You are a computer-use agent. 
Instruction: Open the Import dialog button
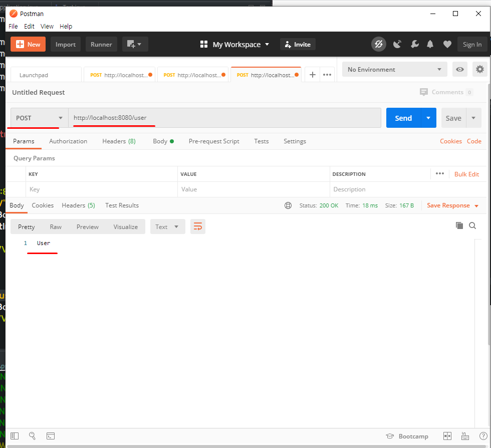click(x=66, y=44)
